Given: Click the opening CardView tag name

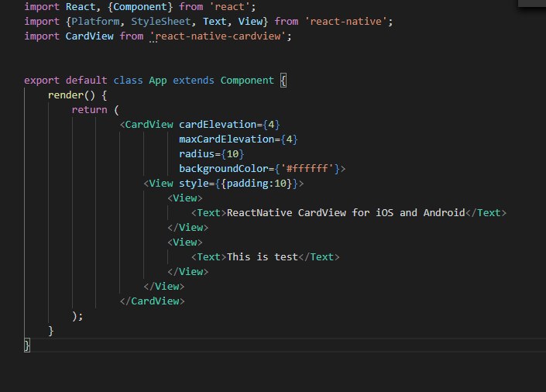Looking at the screenshot, I should (x=149, y=125).
